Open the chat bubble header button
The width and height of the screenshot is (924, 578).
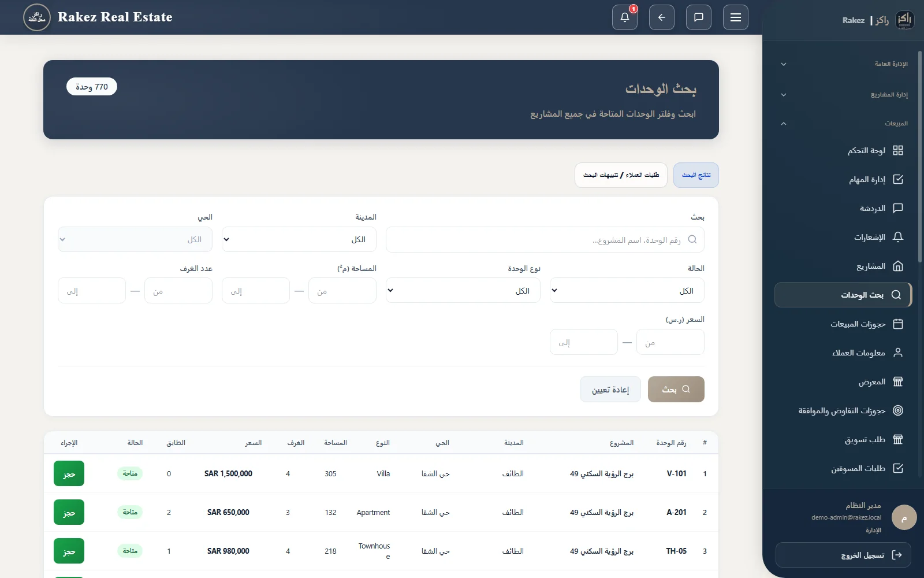click(x=699, y=17)
